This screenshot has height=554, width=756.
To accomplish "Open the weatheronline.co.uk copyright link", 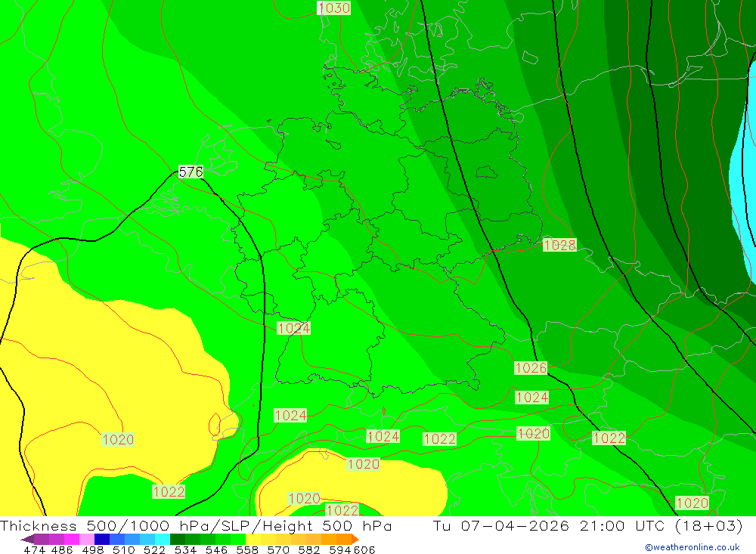I will [x=692, y=547].
